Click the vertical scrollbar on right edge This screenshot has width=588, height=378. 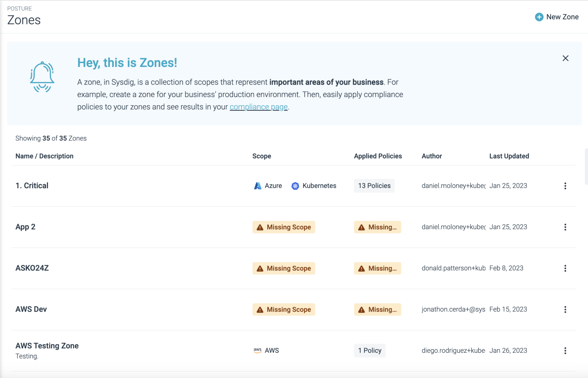coord(586,167)
